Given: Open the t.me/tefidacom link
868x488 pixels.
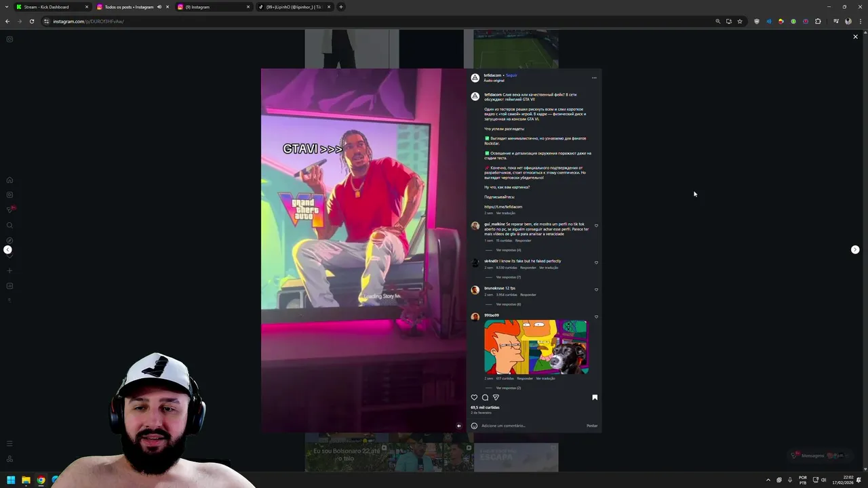Looking at the screenshot, I should (503, 207).
